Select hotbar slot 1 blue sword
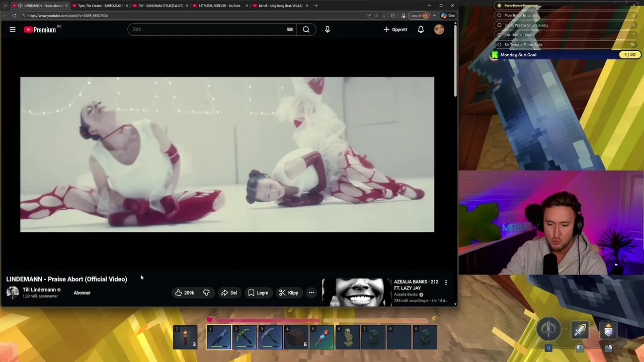Viewport: 644px width, 362px height. click(x=219, y=337)
